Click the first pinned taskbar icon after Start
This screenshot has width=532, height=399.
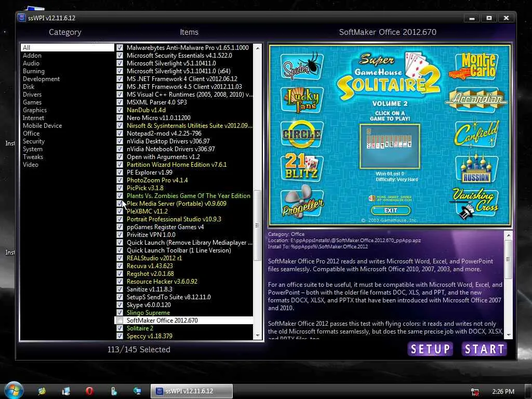42,391
